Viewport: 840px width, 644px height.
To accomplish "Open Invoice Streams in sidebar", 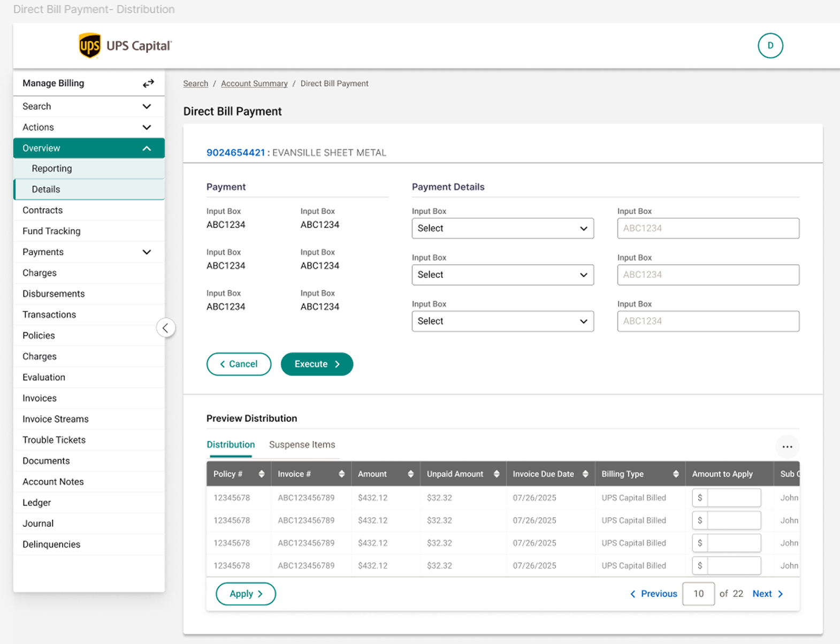I will tap(89, 419).
